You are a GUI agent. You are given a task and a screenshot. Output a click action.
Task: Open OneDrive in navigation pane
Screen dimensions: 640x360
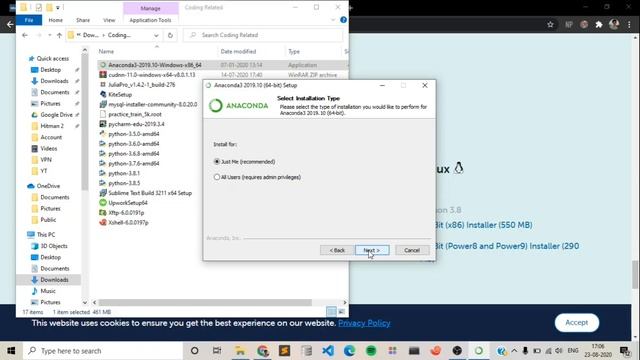click(x=48, y=186)
